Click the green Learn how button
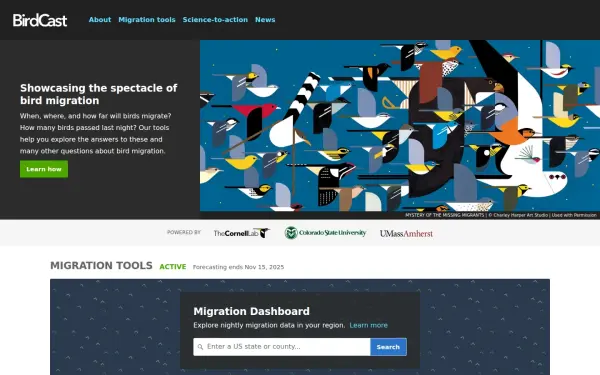600x375 pixels. point(44,169)
